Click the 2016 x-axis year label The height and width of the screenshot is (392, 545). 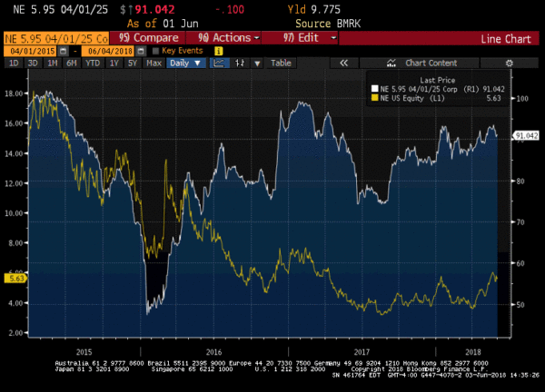point(213,352)
